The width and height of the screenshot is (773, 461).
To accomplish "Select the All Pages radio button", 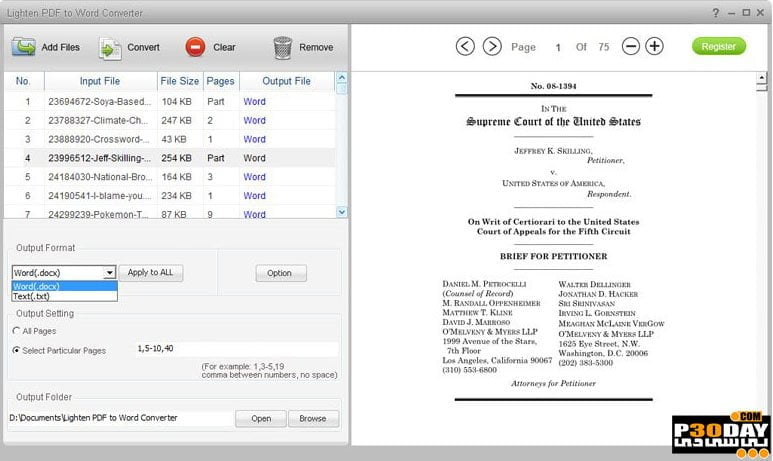I will click(x=16, y=331).
